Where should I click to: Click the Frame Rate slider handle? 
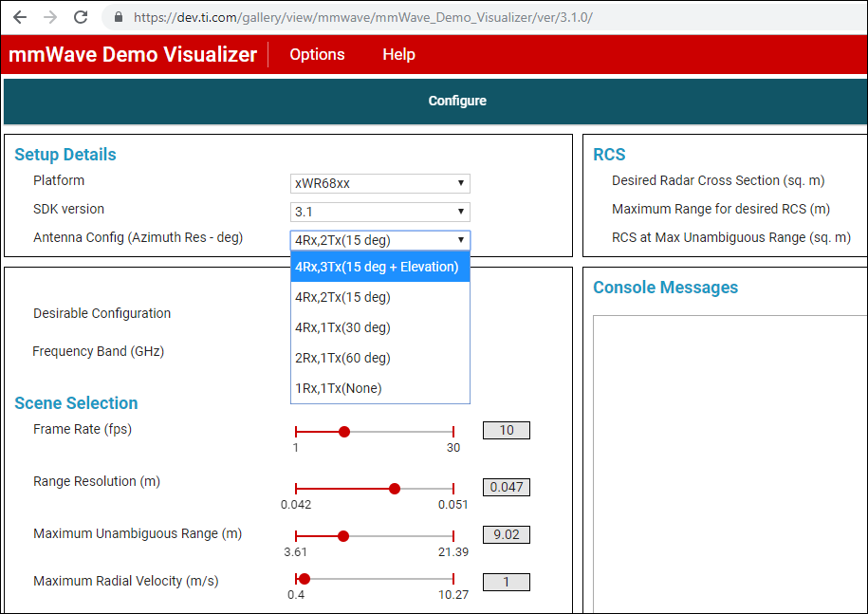344,432
